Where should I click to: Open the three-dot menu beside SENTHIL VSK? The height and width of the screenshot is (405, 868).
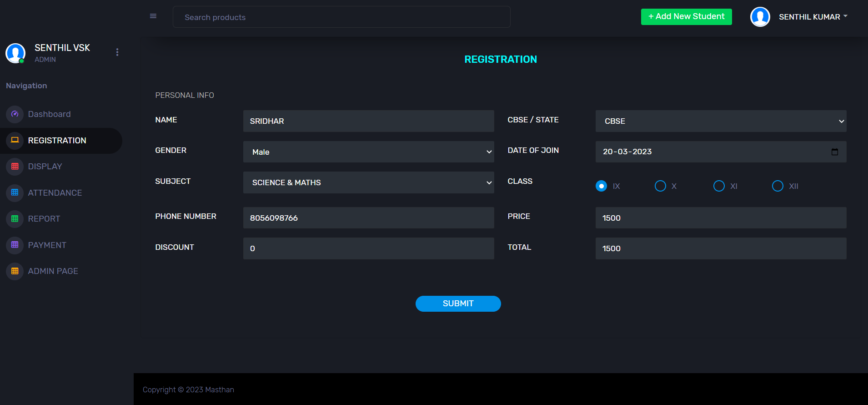point(117,52)
